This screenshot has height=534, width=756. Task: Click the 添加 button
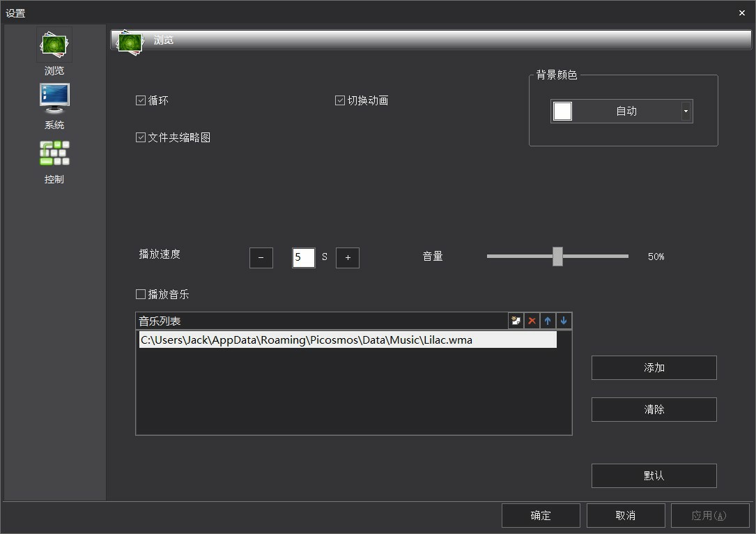pos(654,367)
